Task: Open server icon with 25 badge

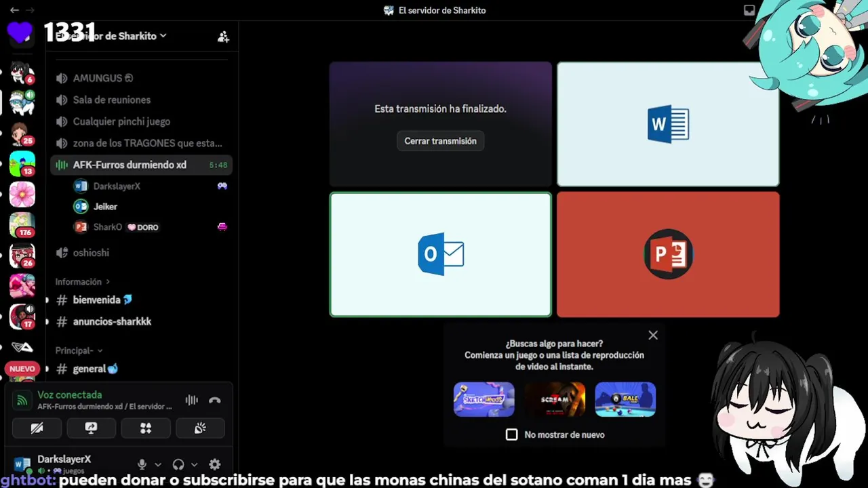Action: click(x=22, y=134)
